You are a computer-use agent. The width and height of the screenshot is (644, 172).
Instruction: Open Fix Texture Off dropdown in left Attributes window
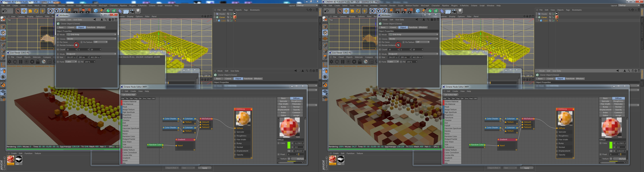tap(100, 42)
